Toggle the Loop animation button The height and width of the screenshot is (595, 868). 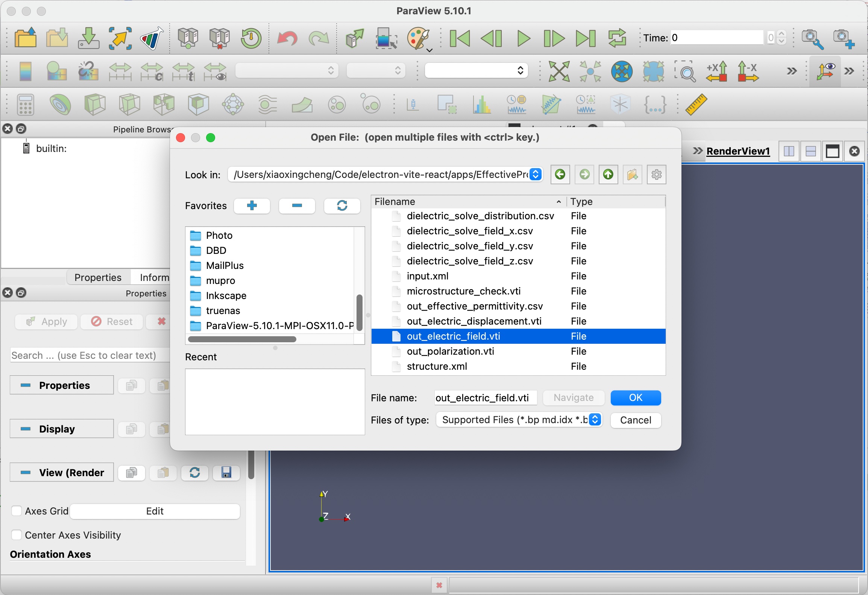(x=617, y=38)
